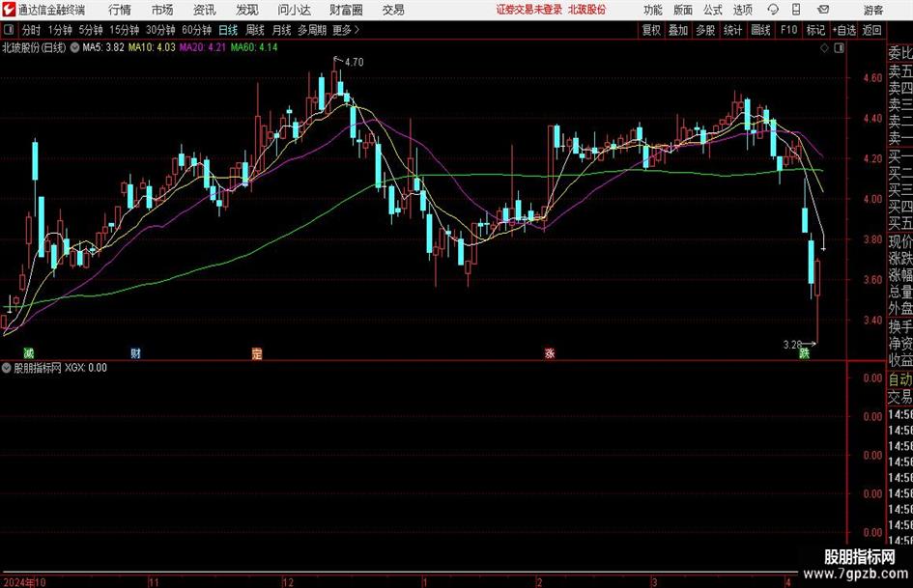Switch to 60分钟 period
The width and height of the screenshot is (913, 588).
point(197,30)
